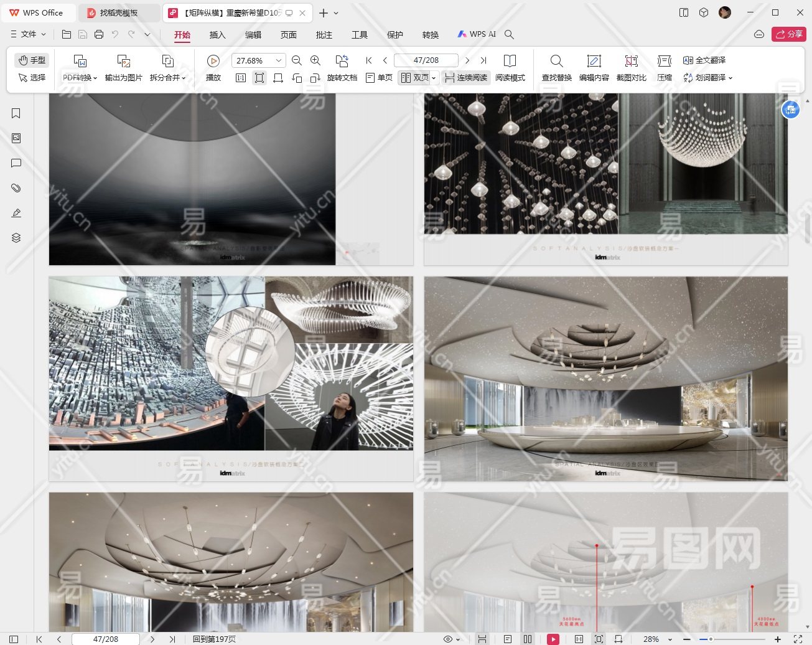Open the 27.68% zoom level dropdown
Image resolution: width=812 pixels, height=645 pixels.
279,60
